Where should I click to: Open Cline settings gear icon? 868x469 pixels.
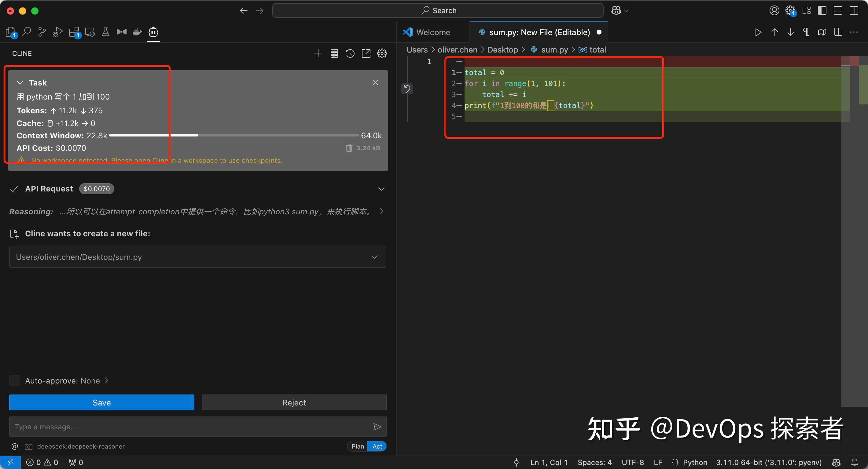(x=382, y=53)
